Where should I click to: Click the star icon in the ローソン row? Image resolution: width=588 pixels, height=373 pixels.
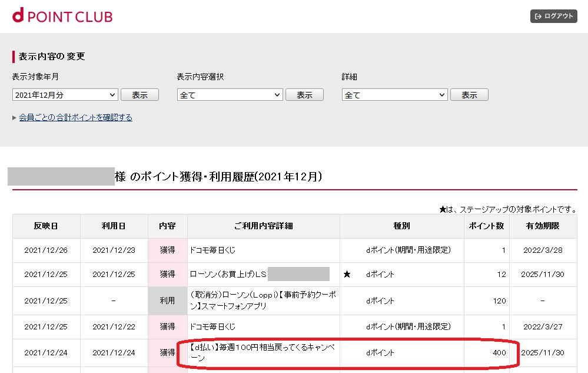click(x=347, y=275)
